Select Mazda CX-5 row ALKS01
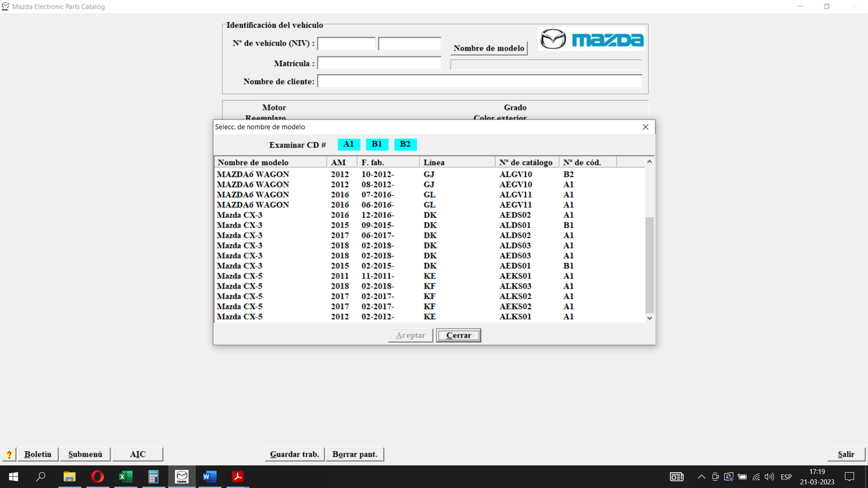The image size is (868, 488). (429, 317)
